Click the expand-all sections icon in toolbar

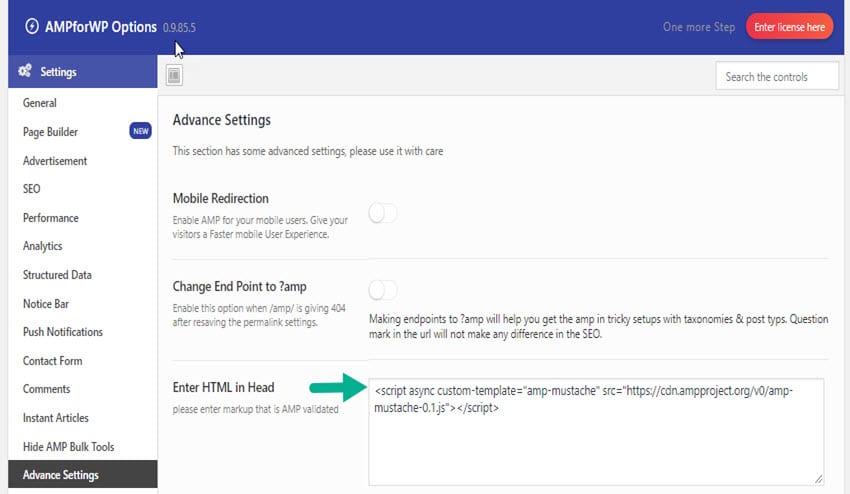click(174, 75)
